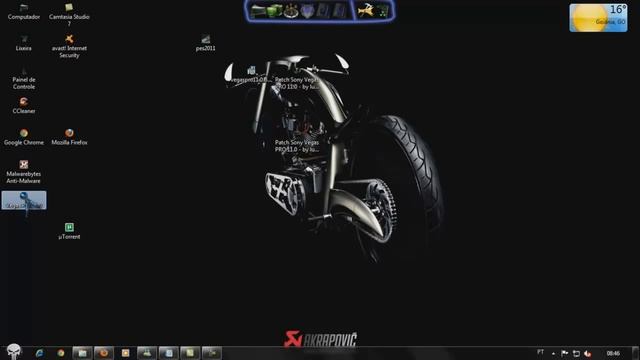The image size is (640, 360).
Task: Open the pes2011 desktop shortcut
Action: (205, 43)
